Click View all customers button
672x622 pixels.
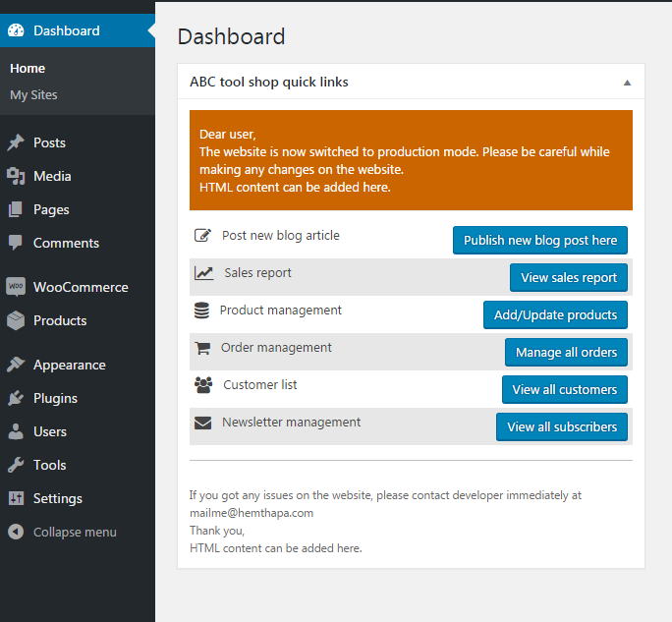(x=565, y=389)
